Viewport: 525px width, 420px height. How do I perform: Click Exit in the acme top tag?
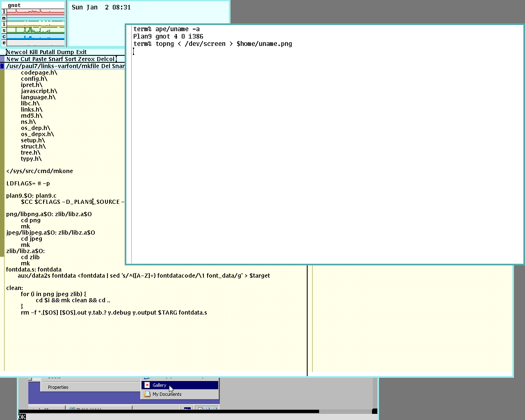[x=81, y=52]
